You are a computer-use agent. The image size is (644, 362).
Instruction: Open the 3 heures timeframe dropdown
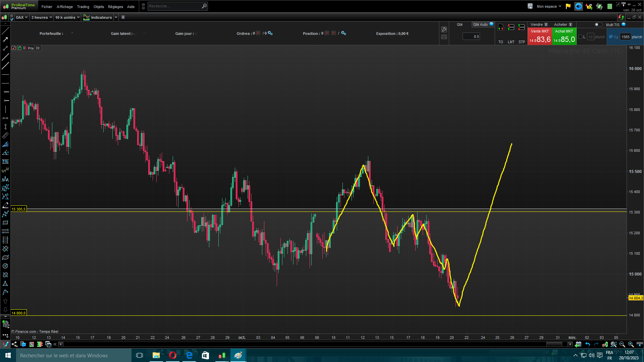[x=42, y=17]
